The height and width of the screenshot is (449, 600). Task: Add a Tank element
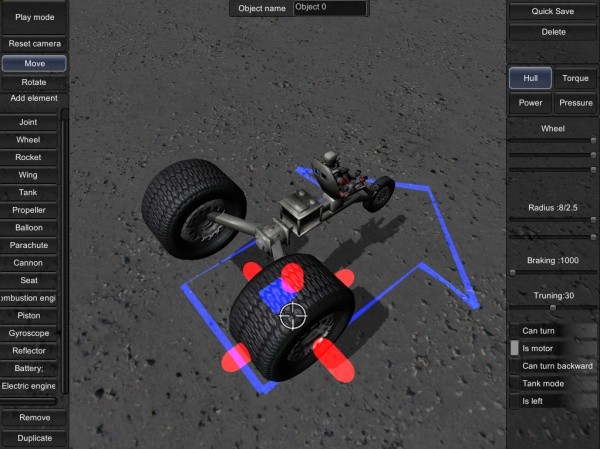(28, 193)
